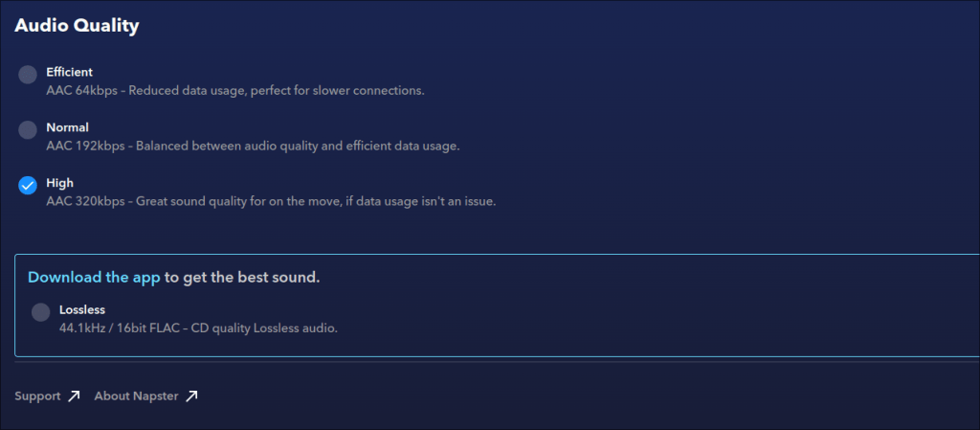Image resolution: width=980 pixels, height=430 pixels.
Task: Click the AAC 320kbps description text
Action: [x=271, y=202]
